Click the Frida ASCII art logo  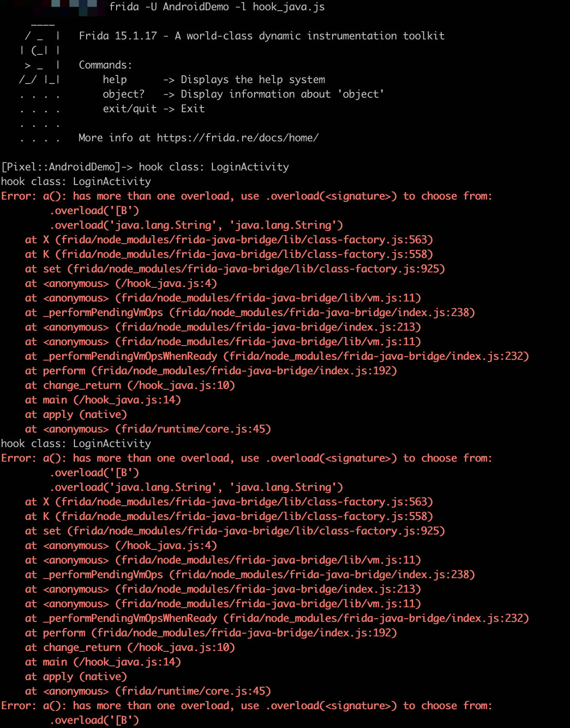click(40, 65)
